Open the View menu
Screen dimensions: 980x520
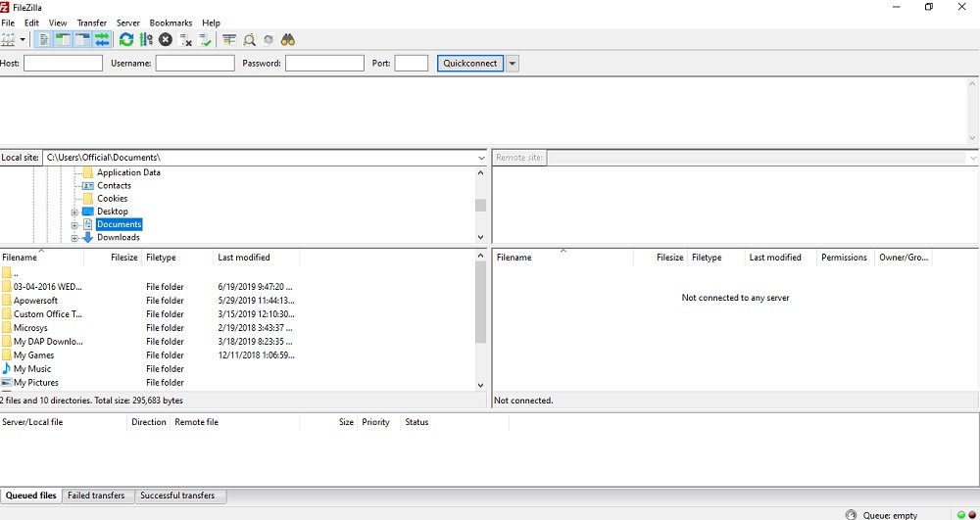pyautogui.click(x=58, y=24)
